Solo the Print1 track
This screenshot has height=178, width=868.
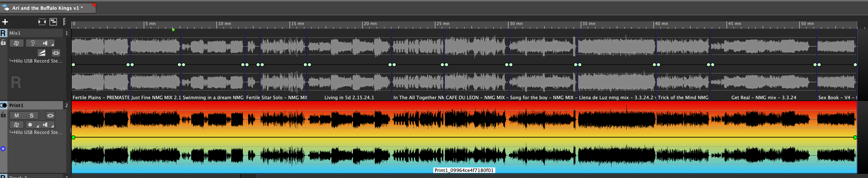[32, 116]
